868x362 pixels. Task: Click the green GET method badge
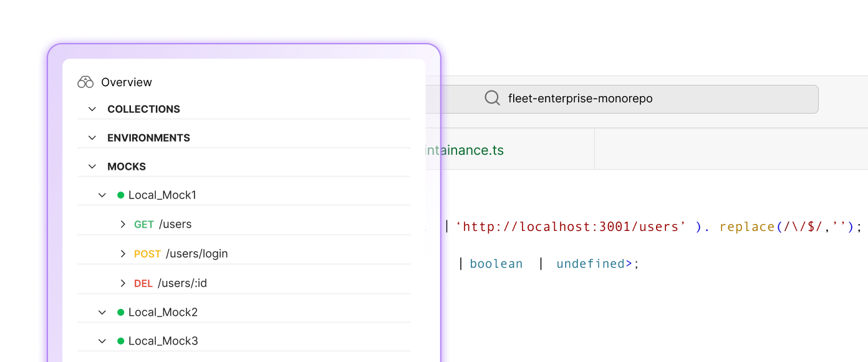click(143, 225)
